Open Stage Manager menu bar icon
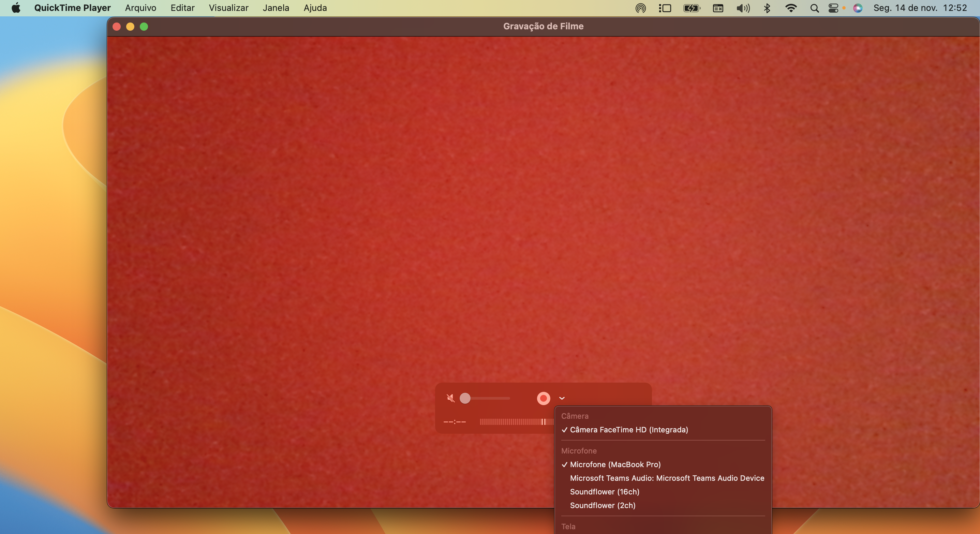Viewport: 980px width, 534px height. coord(665,8)
